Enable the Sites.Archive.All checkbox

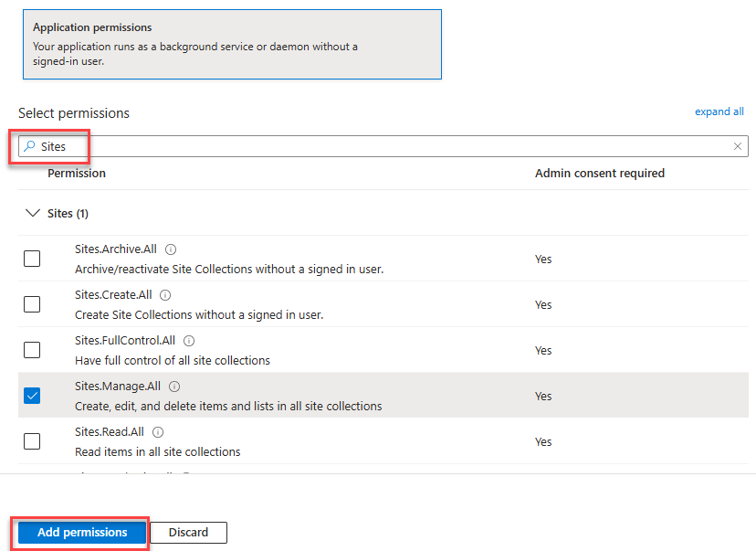click(x=32, y=259)
